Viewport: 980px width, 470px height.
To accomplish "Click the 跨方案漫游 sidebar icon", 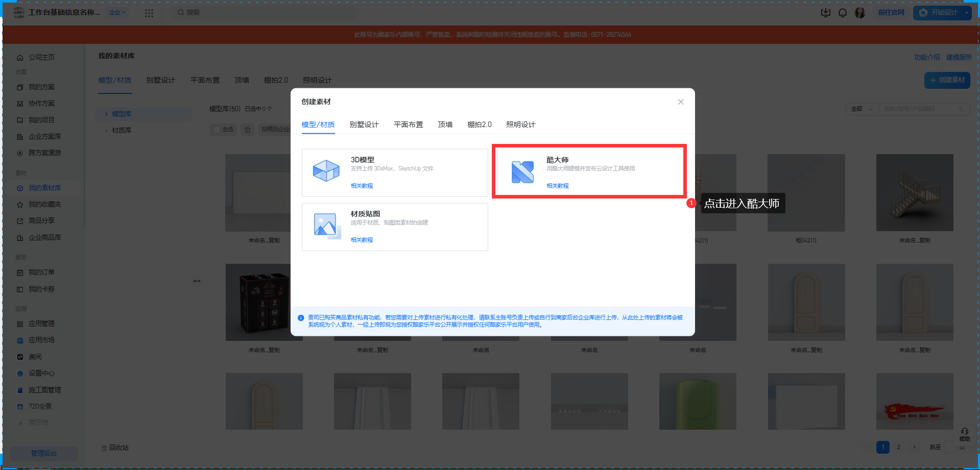I will tap(20, 153).
